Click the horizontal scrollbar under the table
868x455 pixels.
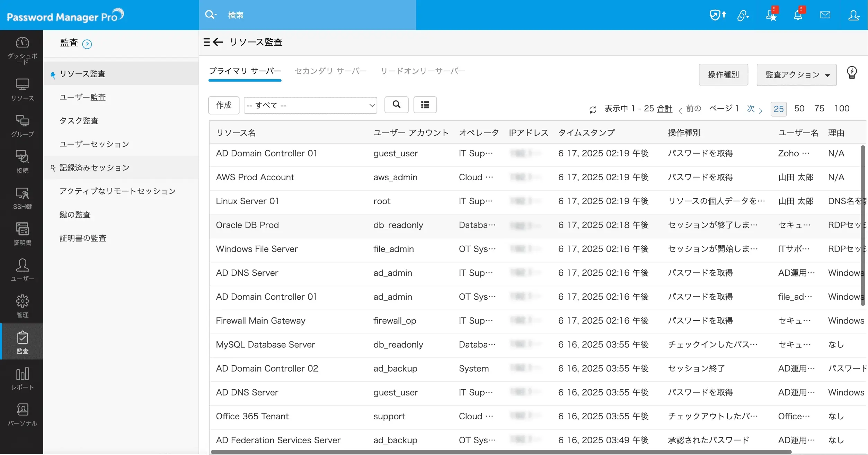501,452
